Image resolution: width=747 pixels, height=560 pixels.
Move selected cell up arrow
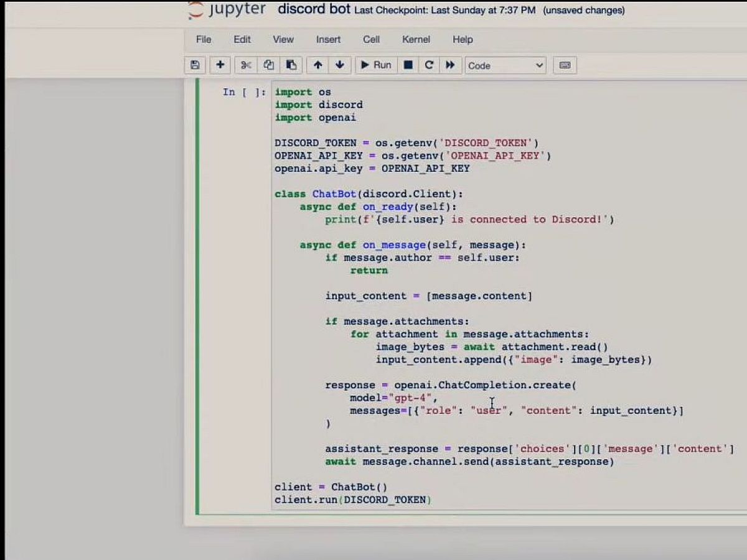(x=317, y=65)
